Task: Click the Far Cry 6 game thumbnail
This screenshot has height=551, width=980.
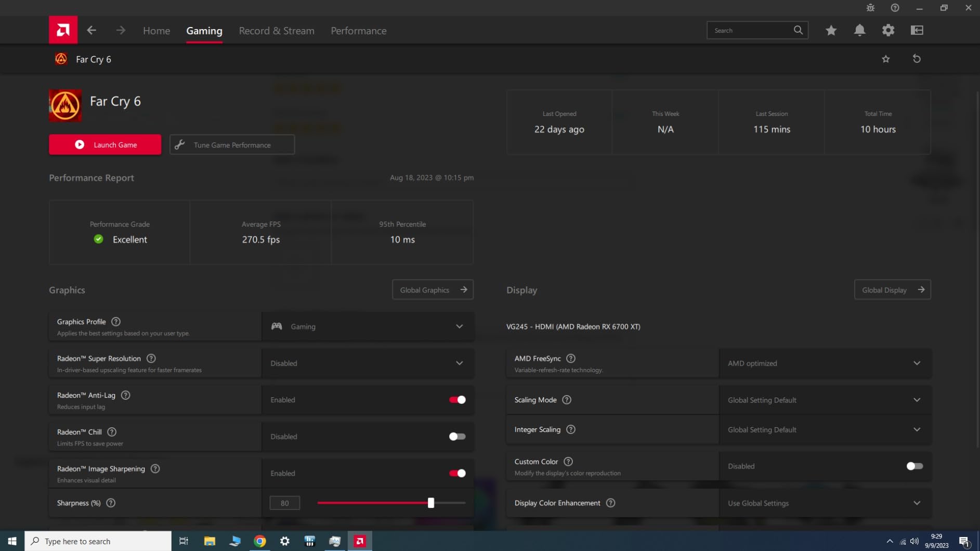Action: (x=65, y=105)
